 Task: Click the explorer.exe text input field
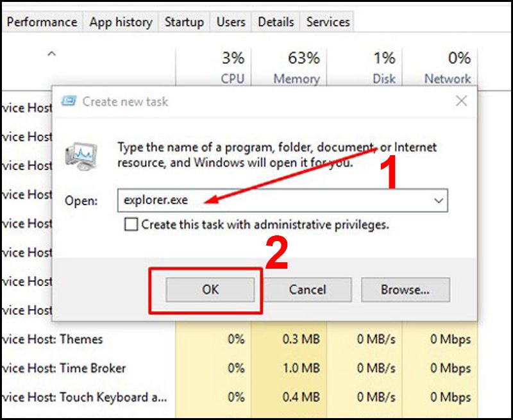click(x=276, y=201)
